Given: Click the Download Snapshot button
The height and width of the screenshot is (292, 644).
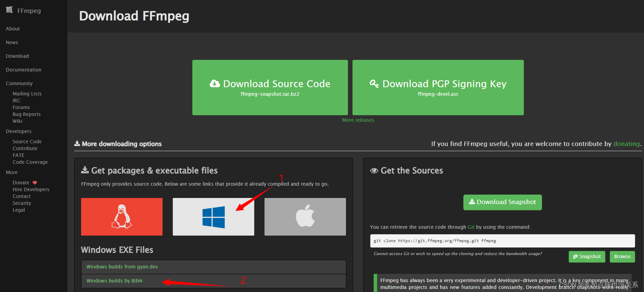Looking at the screenshot, I should tap(502, 202).
